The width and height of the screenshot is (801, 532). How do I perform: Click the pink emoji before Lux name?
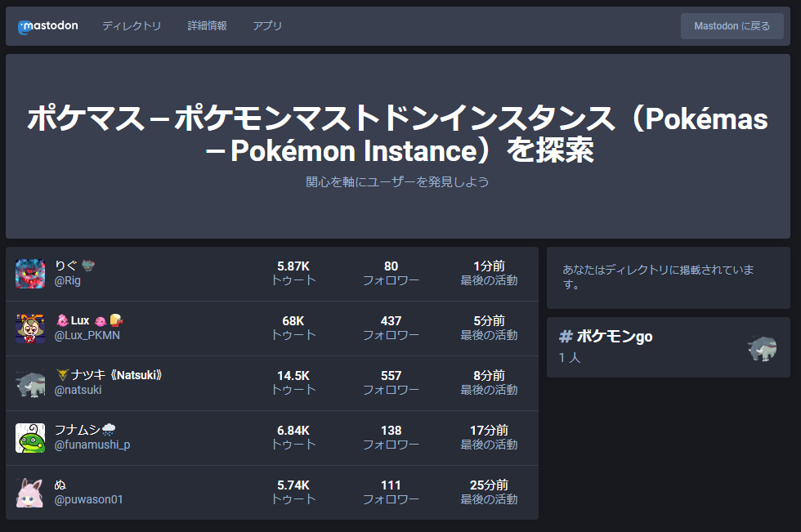click(x=62, y=320)
